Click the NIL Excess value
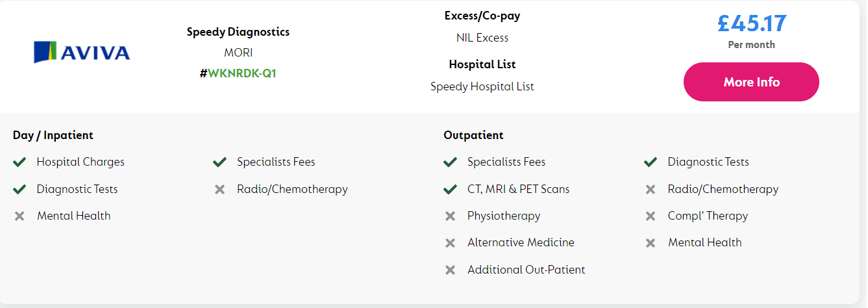Viewport: 868px width, 308px height. (x=482, y=38)
